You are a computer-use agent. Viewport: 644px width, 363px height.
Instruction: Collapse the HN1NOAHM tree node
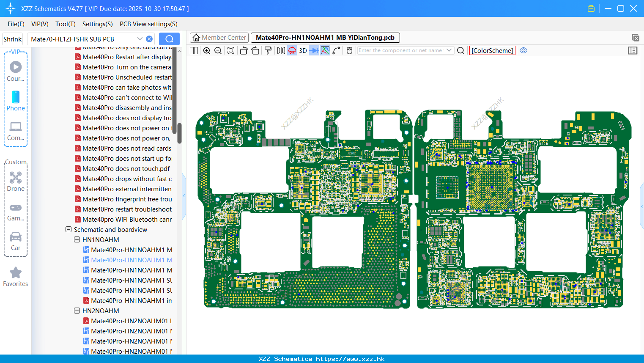(x=77, y=239)
